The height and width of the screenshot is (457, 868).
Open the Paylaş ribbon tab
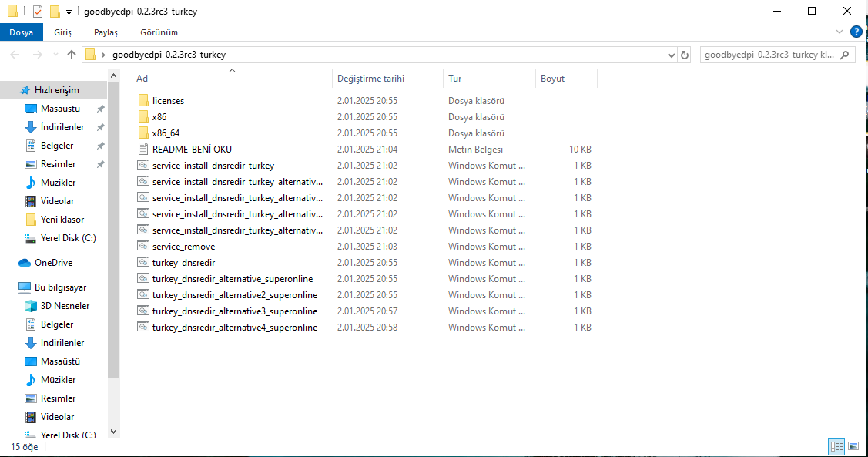pyautogui.click(x=106, y=32)
